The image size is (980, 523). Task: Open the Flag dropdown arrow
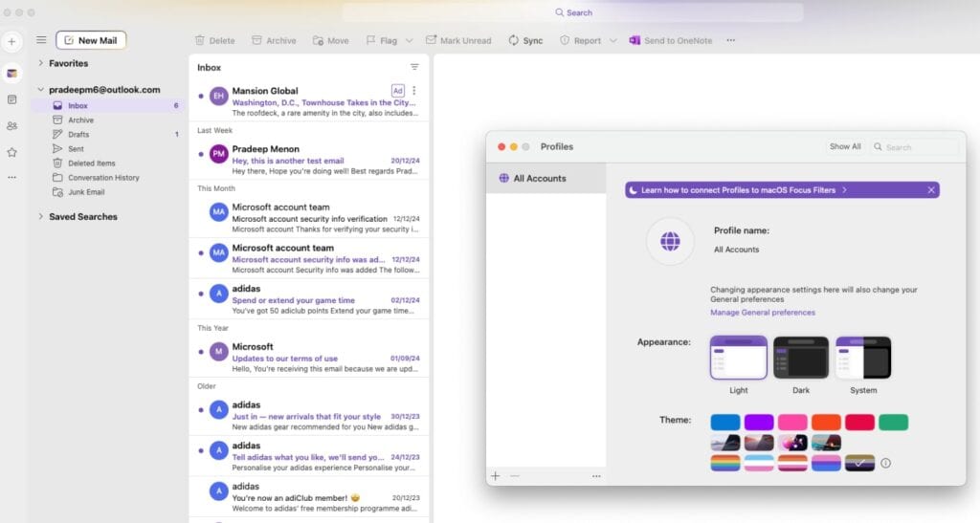point(410,40)
